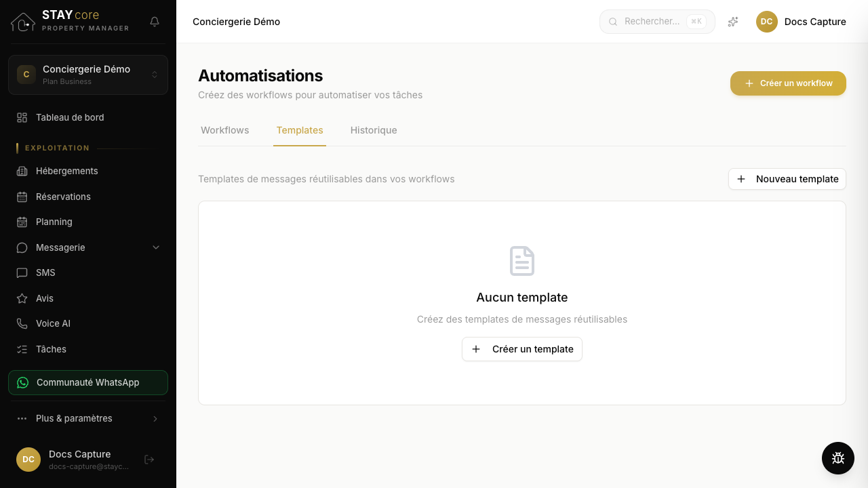Image resolution: width=868 pixels, height=488 pixels.
Task: Open Communauté WhatsApp
Action: pyautogui.click(x=88, y=382)
